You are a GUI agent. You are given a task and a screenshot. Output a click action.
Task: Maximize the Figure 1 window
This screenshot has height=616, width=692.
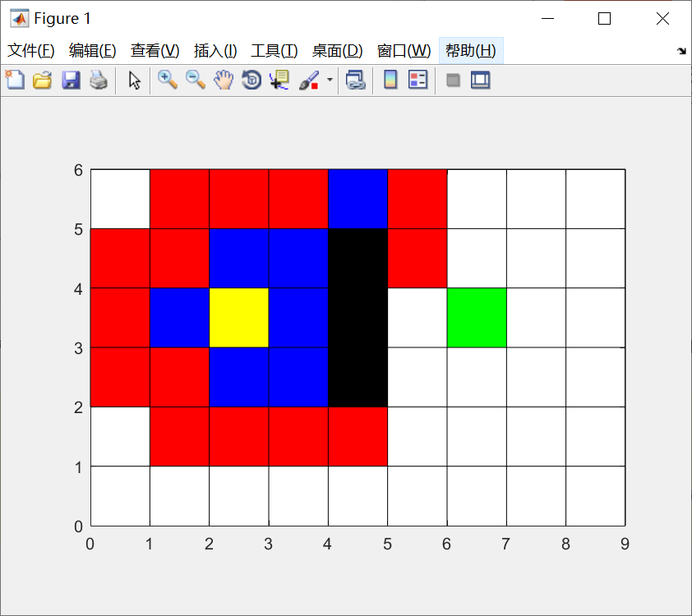(604, 19)
